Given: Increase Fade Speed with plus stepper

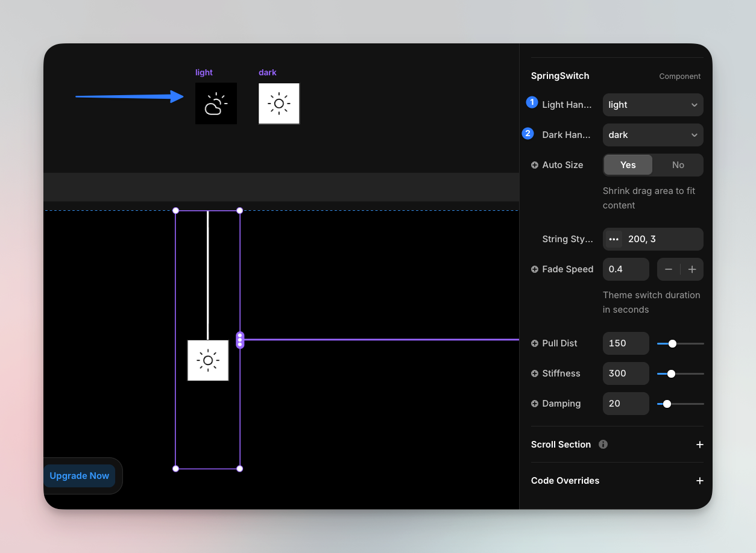Looking at the screenshot, I should click(x=692, y=269).
